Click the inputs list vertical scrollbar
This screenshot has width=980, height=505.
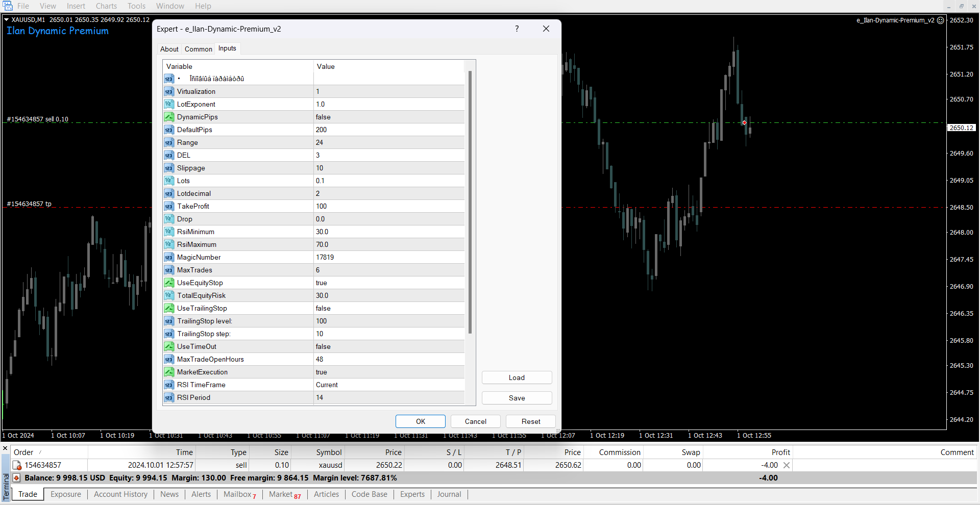tap(470, 204)
